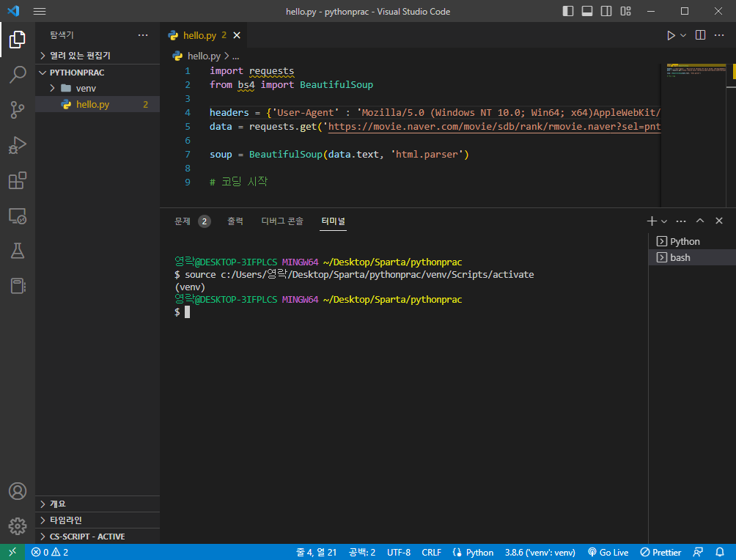Screen dimensions: 736x560
Task: Open run options dropdown arrow
Action: [x=683, y=35]
